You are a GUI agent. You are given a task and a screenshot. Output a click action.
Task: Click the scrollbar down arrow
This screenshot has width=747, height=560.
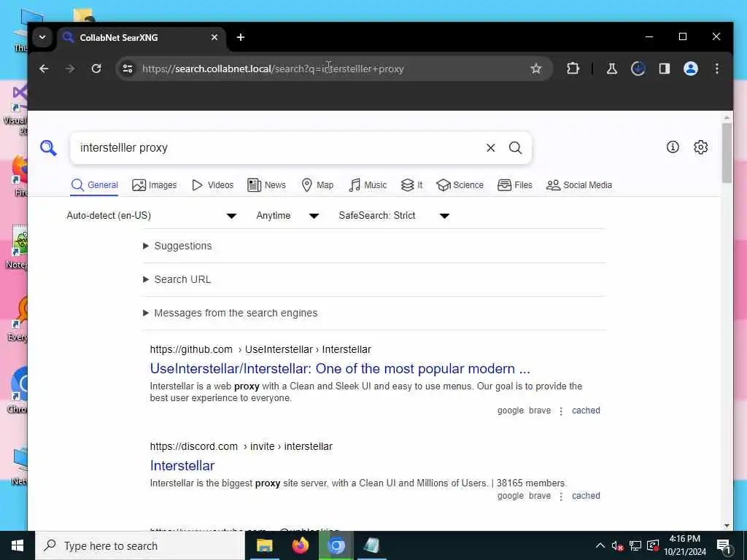point(727,525)
